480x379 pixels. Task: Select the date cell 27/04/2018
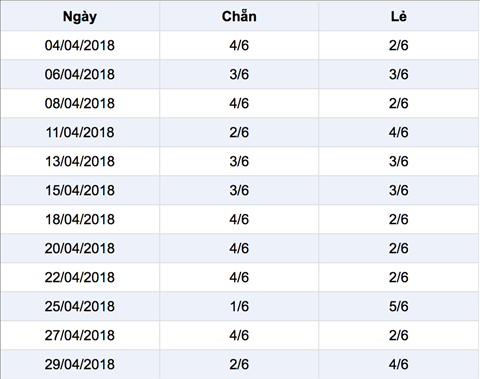click(80, 335)
